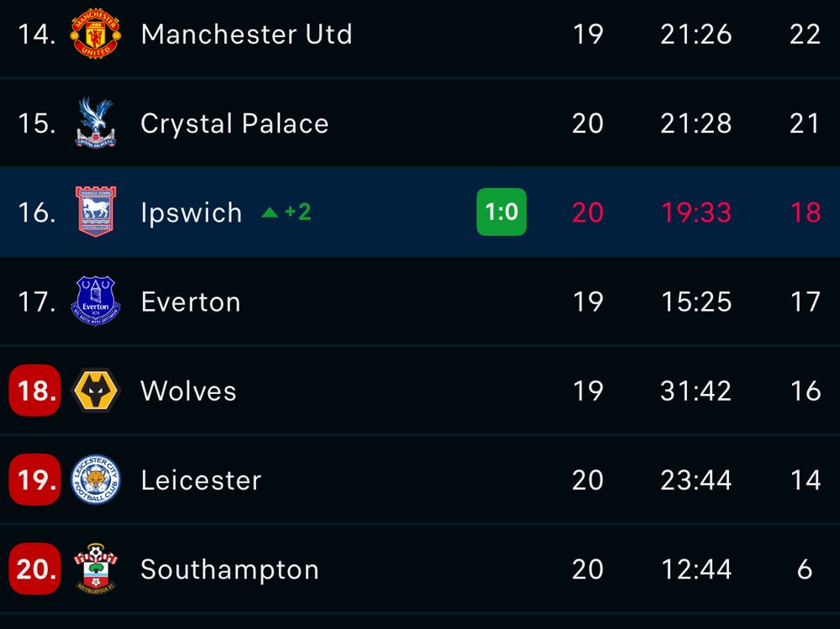The width and height of the screenshot is (840, 629).
Task: Click the Manchester Utd club crest
Action: pos(96,34)
